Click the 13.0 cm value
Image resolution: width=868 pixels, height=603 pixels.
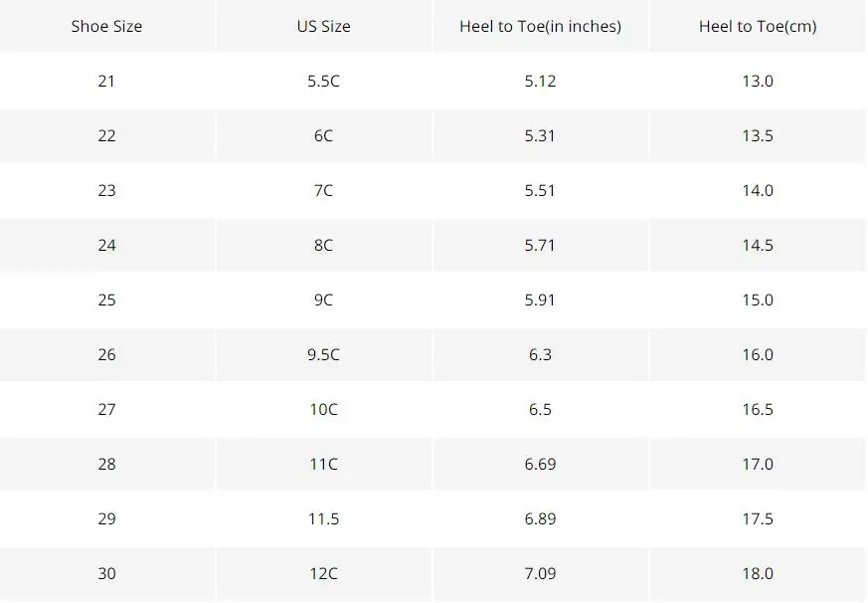pos(758,82)
